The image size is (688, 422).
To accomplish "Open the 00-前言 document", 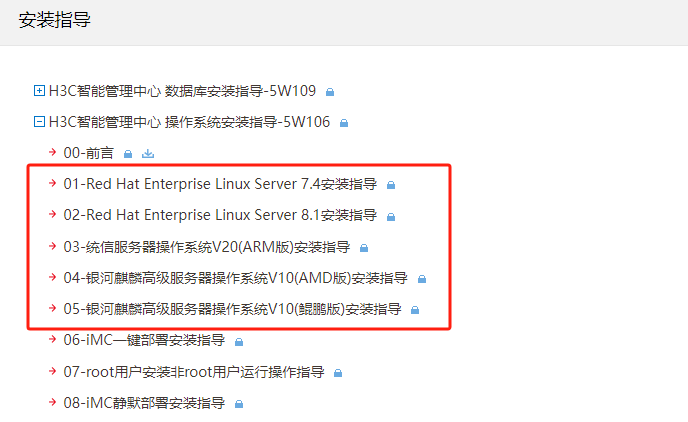I will 89,153.
